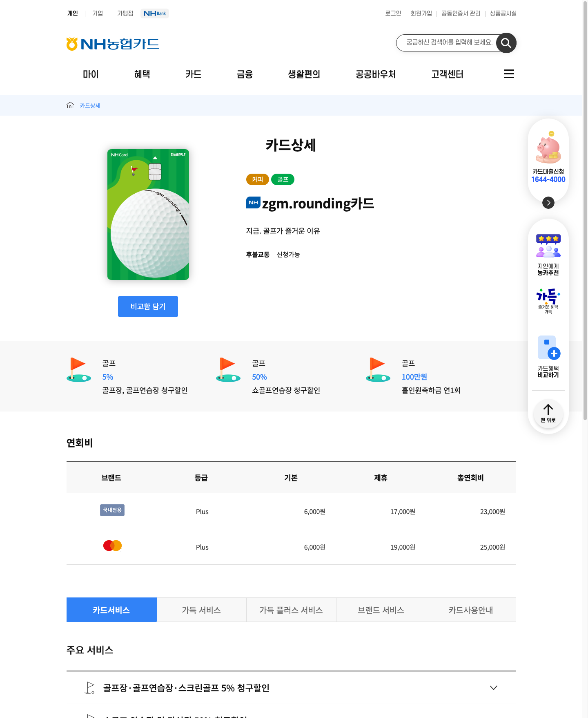Click the flag icon beside 골프 5%

[x=79, y=370]
